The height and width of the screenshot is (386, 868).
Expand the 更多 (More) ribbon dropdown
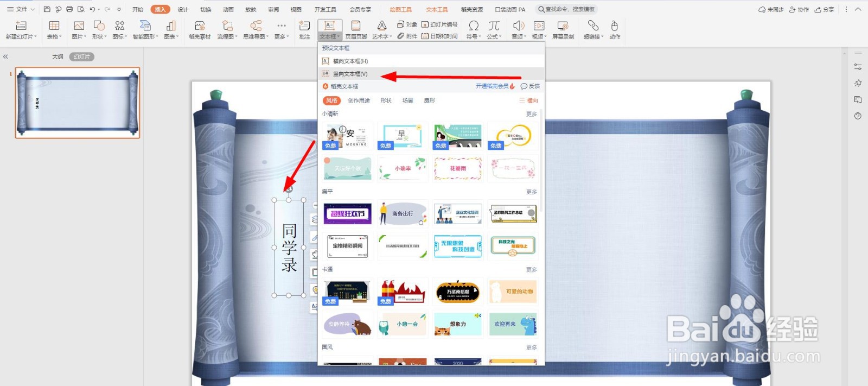[281, 37]
